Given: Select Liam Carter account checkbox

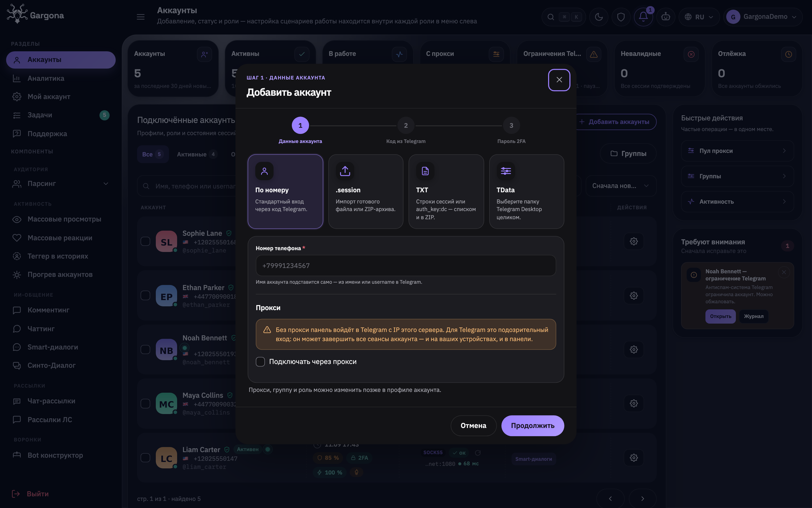Looking at the screenshot, I should [x=145, y=458].
